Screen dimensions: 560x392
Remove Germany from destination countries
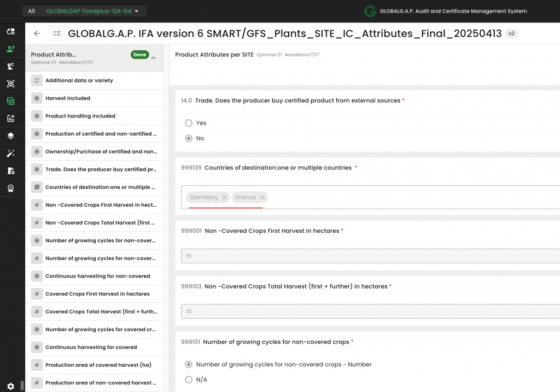(x=224, y=197)
